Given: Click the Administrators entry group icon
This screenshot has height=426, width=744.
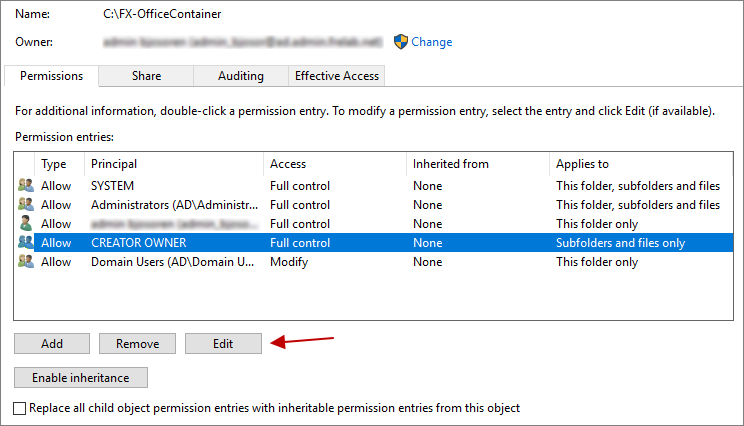Looking at the screenshot, I should (x=25, y=205).
